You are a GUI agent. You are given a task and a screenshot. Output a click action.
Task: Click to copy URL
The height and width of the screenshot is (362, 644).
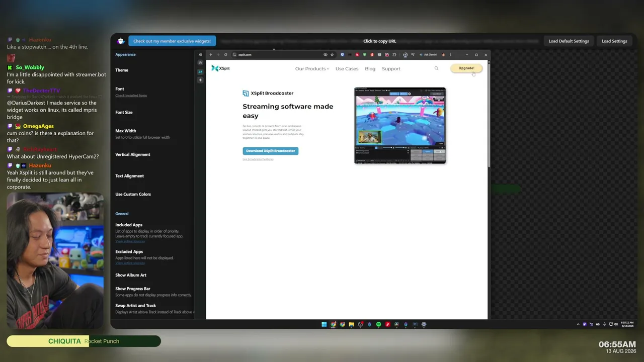pyautogui.click(x=379, y=41)
